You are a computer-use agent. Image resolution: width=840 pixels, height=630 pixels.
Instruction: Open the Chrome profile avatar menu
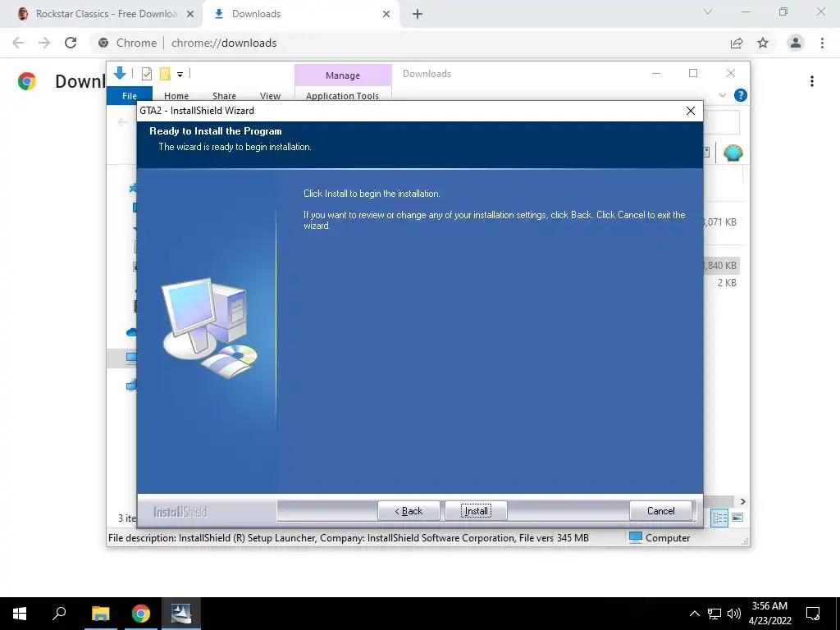796,43
